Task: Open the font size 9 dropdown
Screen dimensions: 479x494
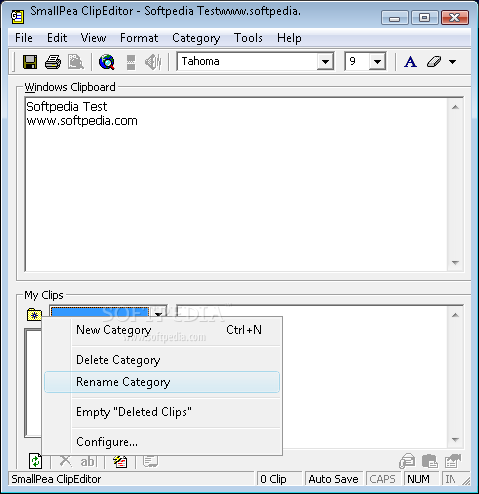Action: pos(377,61)
